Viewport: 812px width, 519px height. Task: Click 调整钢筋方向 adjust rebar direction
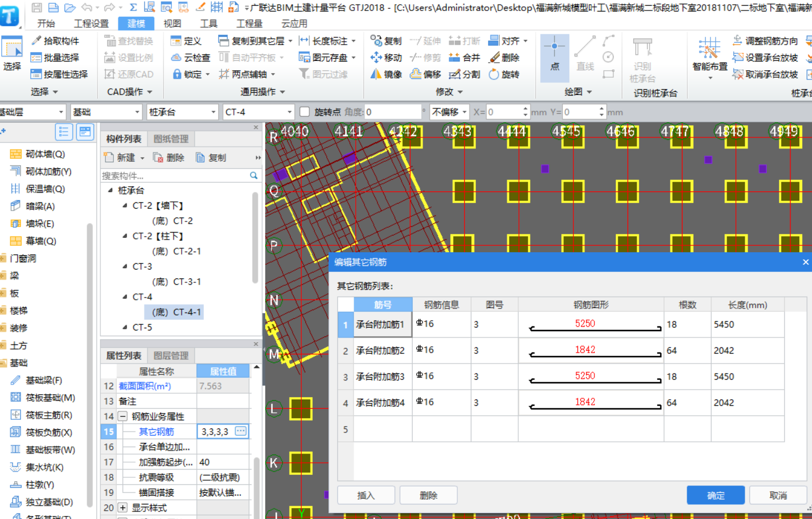coord(765,41)
